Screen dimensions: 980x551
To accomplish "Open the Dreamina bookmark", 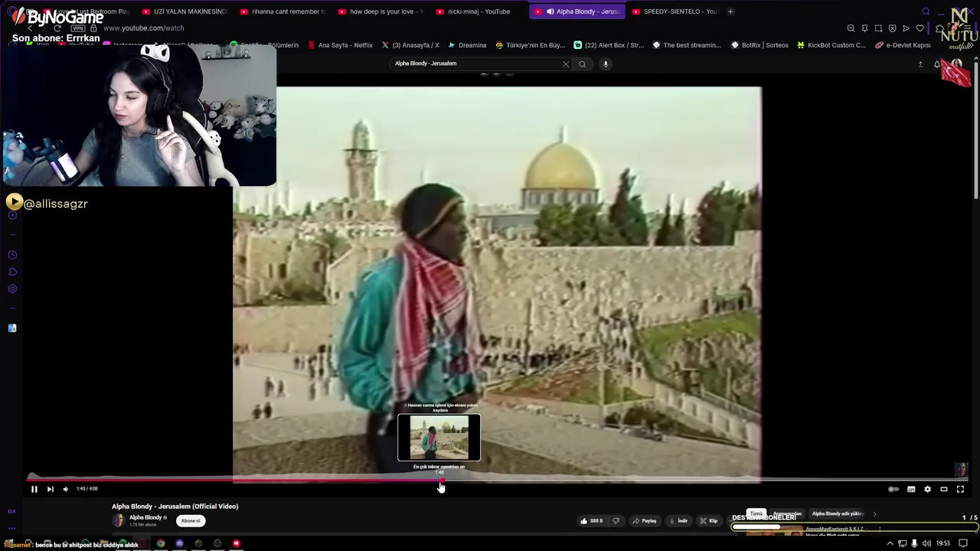I will pos(467,45).
